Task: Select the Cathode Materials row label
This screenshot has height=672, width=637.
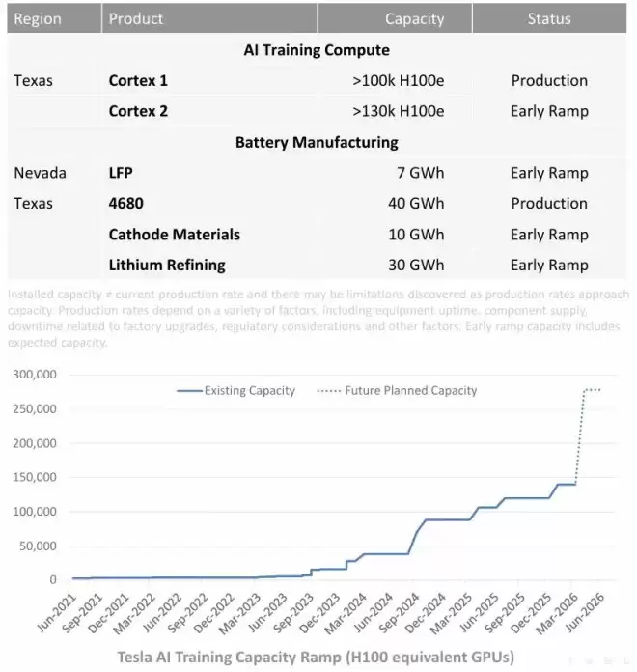Action: tap(175, 235)
